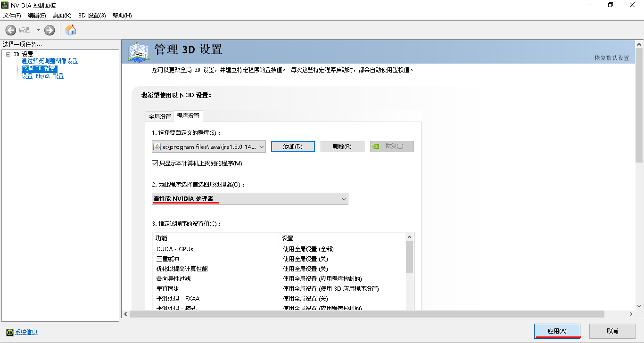Image resolution: width=644 pixels, height=343 pixels.
Task: Open the 帮助(H) menu
Action: point(122,15)
